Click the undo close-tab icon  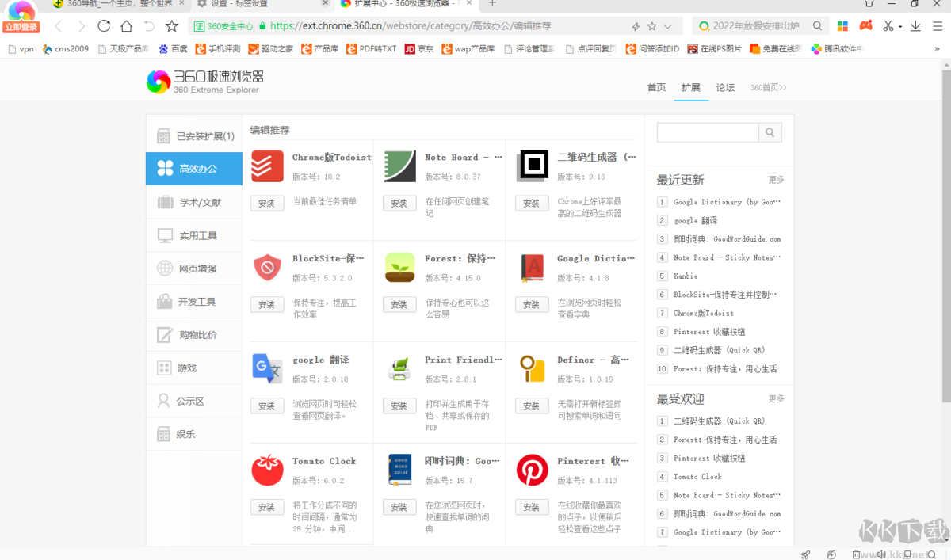(149, 26)
